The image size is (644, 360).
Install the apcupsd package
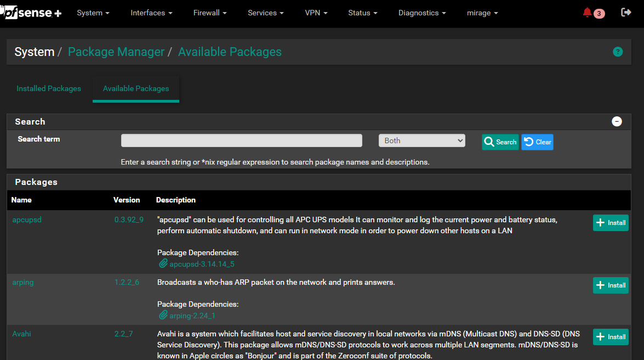coord(611,223)
